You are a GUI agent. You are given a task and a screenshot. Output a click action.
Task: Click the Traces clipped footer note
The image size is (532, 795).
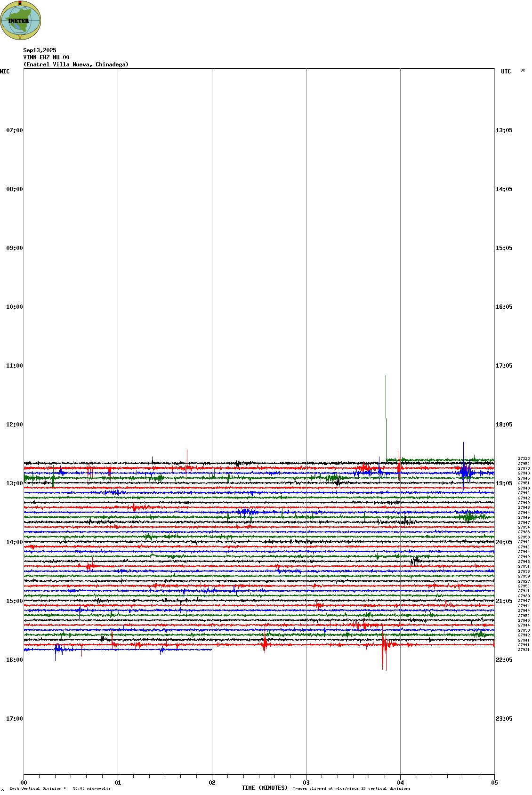click(x=351, y=788)
